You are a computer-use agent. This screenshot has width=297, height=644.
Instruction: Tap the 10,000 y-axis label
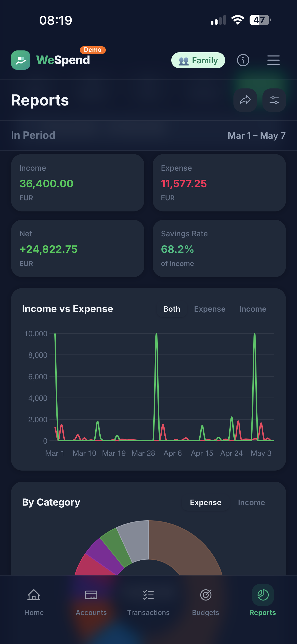coord(36,334)
